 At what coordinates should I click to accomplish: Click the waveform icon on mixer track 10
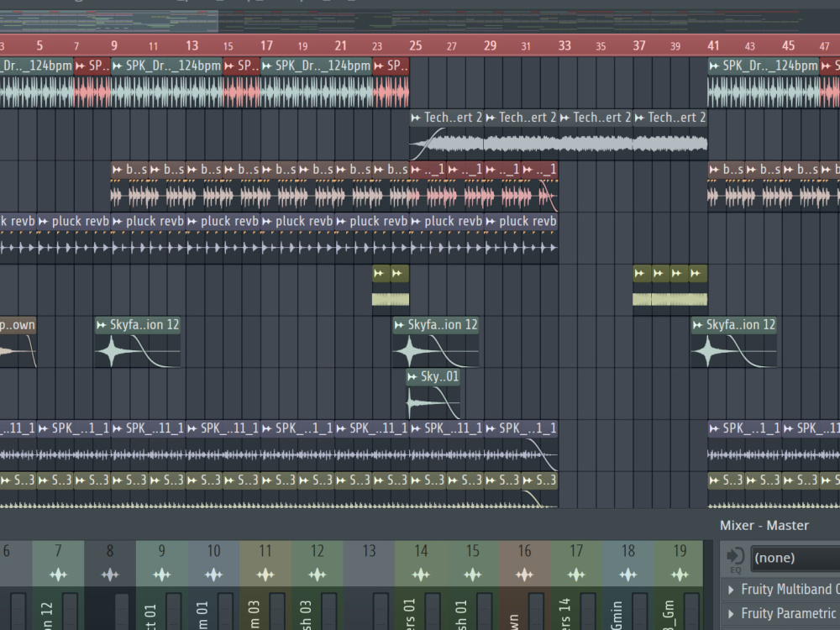213,575
